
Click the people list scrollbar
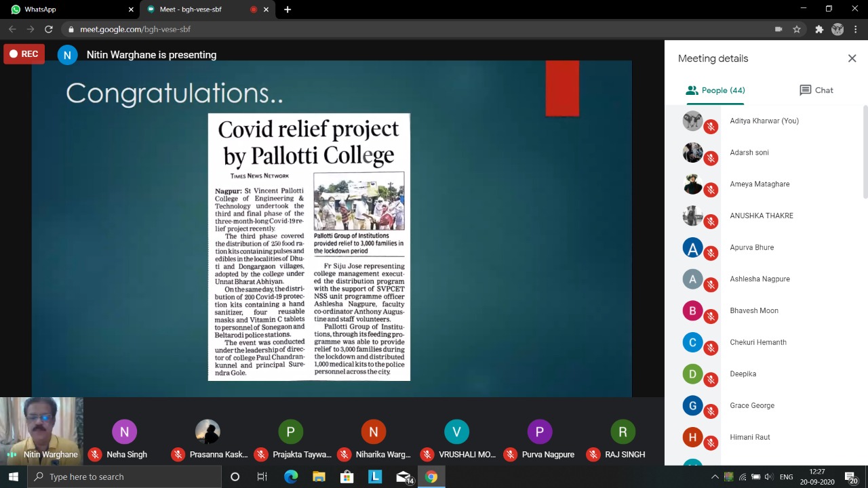click(865, 152)
